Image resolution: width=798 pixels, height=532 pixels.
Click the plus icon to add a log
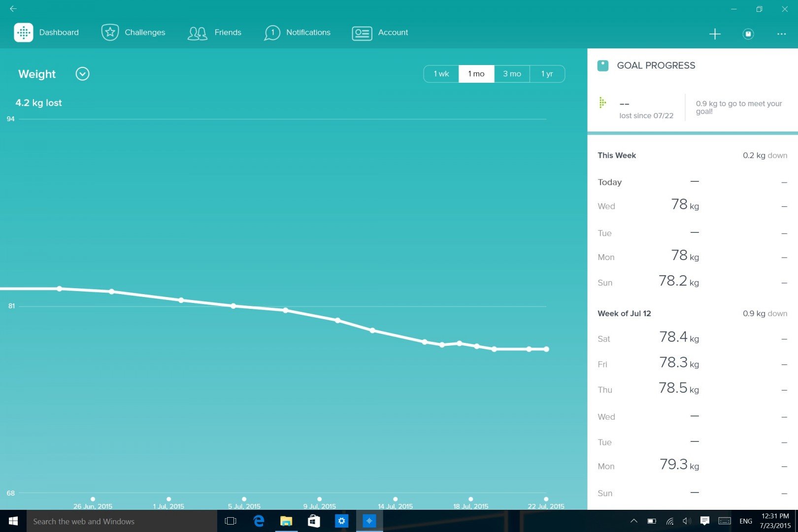tap(715, 33)
